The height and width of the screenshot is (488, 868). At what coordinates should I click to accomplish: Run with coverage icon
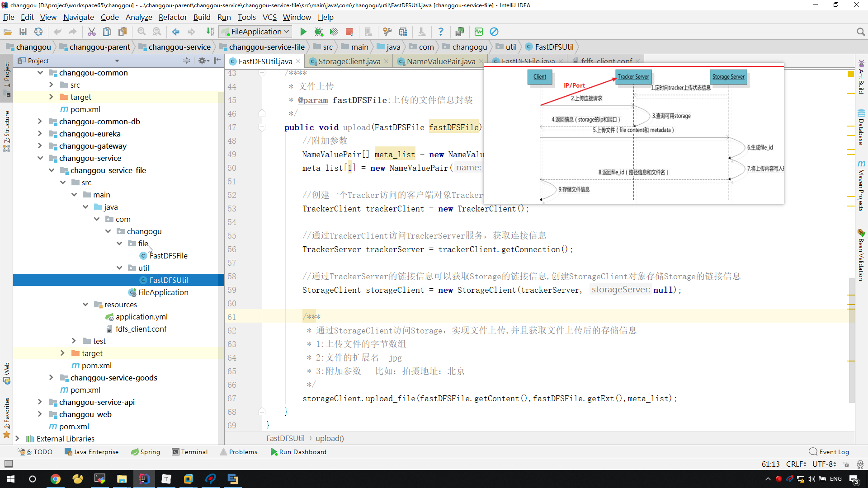[334, 32]
